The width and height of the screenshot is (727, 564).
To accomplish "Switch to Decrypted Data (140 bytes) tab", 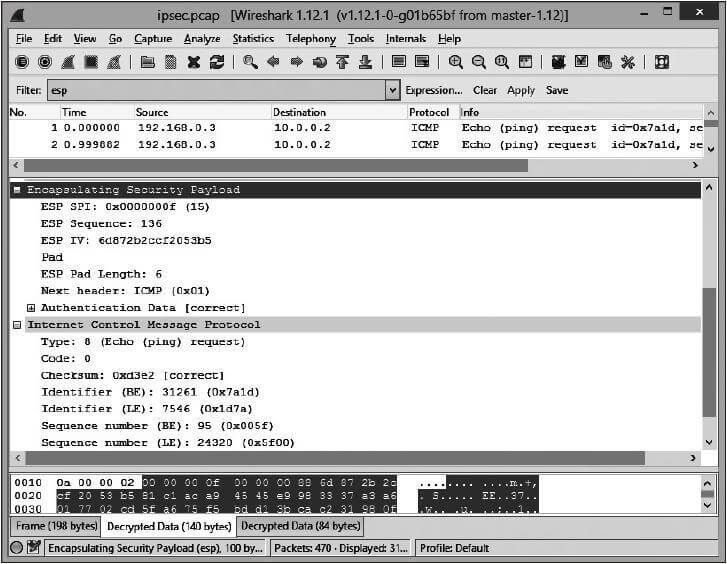I will pos(169,526).
